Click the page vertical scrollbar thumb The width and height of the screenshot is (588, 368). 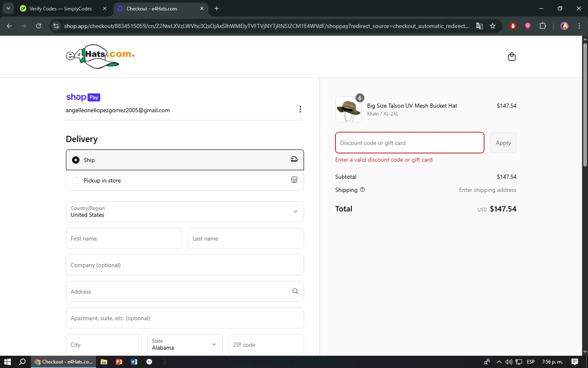[585, 105]
